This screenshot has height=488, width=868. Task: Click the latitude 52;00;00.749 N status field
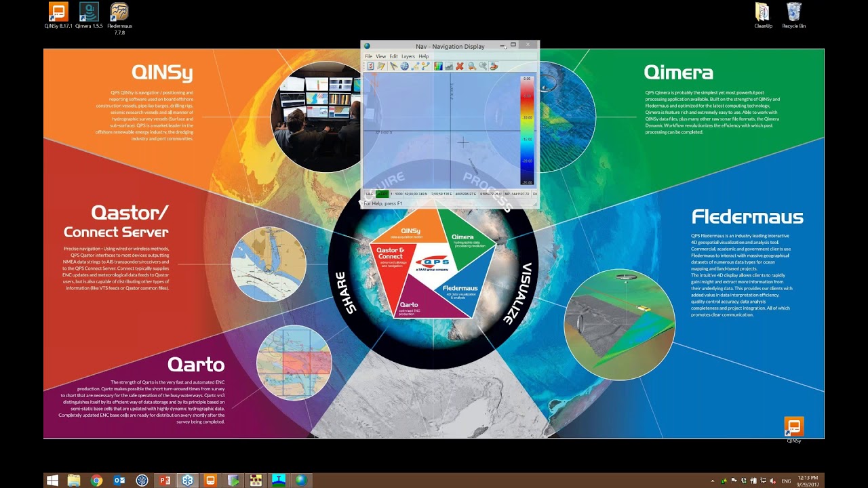coord(416,194)
